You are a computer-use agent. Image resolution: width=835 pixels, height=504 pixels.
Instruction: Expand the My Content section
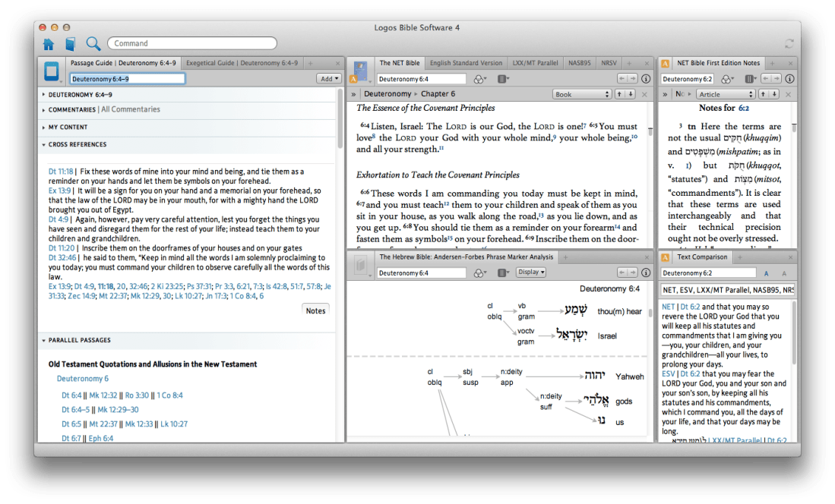[x=43, y=128]
